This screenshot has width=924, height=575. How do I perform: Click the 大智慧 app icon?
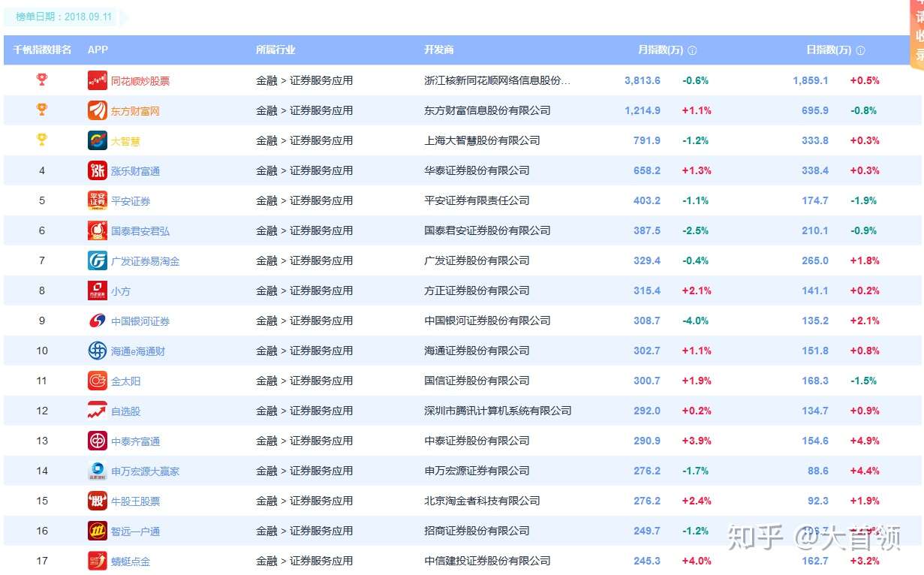98,140
